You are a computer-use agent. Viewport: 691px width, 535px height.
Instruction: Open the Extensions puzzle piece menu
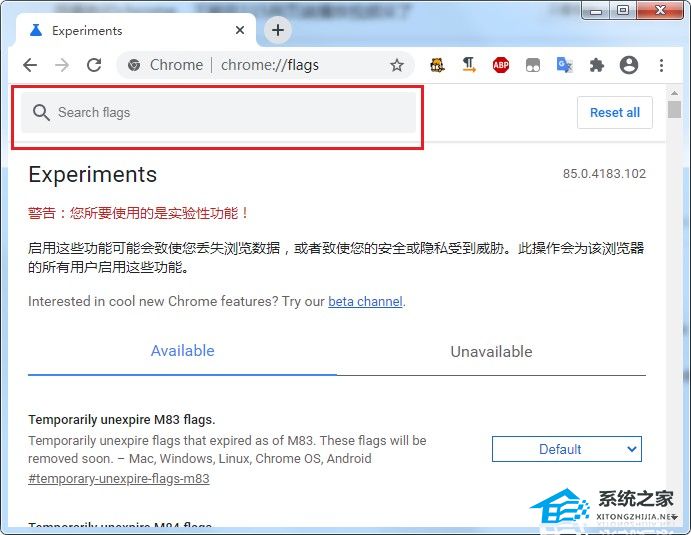tap(597, 65)
